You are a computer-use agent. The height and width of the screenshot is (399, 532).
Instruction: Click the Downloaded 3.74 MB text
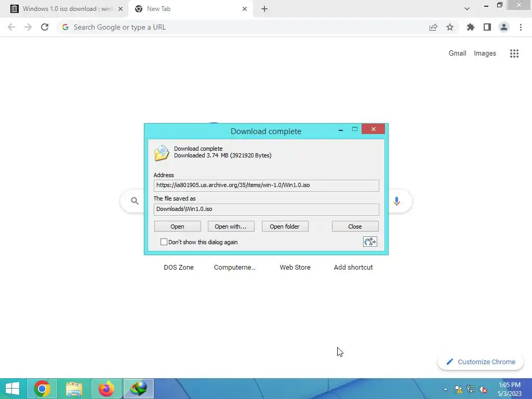coord(222,155)
